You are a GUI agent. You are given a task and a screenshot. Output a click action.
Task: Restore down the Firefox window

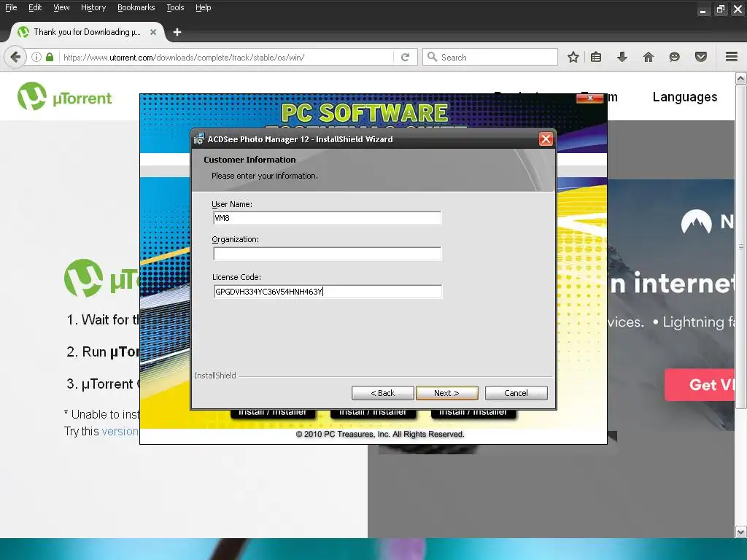720,9
